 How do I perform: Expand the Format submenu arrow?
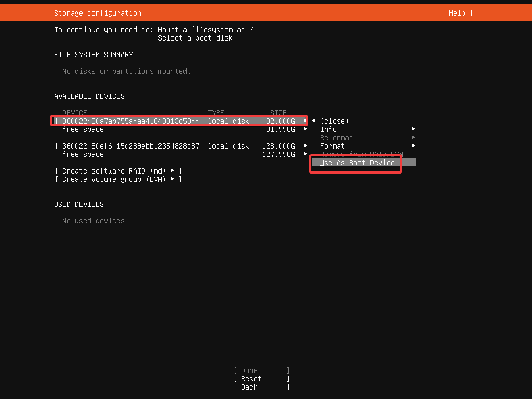point(413,146)
